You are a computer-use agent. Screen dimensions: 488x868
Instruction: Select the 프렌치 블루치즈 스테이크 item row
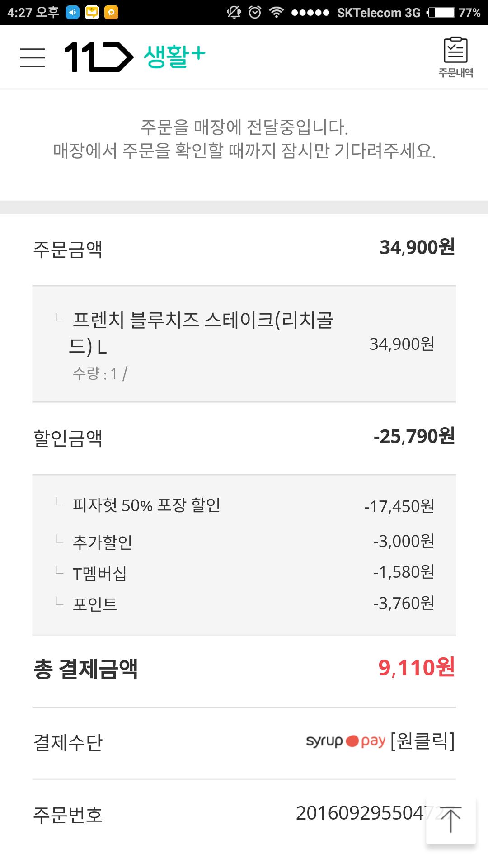pos(244,344)
